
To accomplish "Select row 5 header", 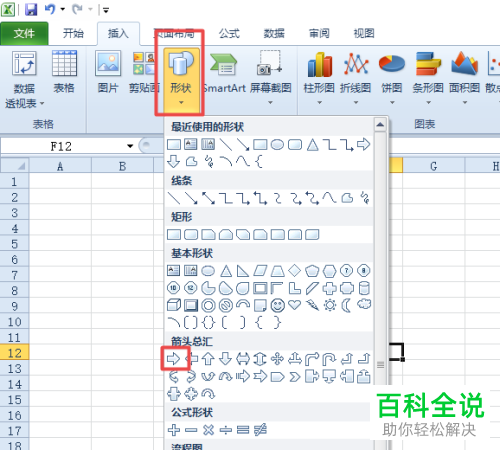I will click(14, 244).
